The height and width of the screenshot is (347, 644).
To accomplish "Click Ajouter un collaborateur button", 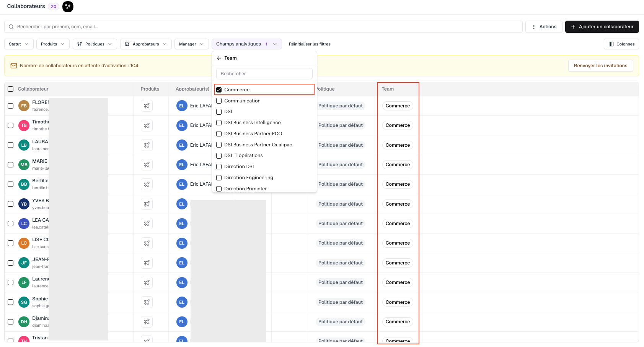I will point(602,27).
